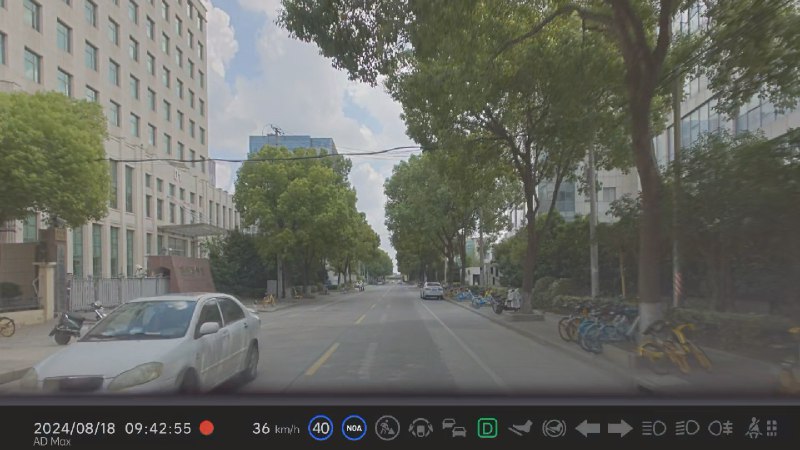Click the accelerator pedal icon

point(520,428)
